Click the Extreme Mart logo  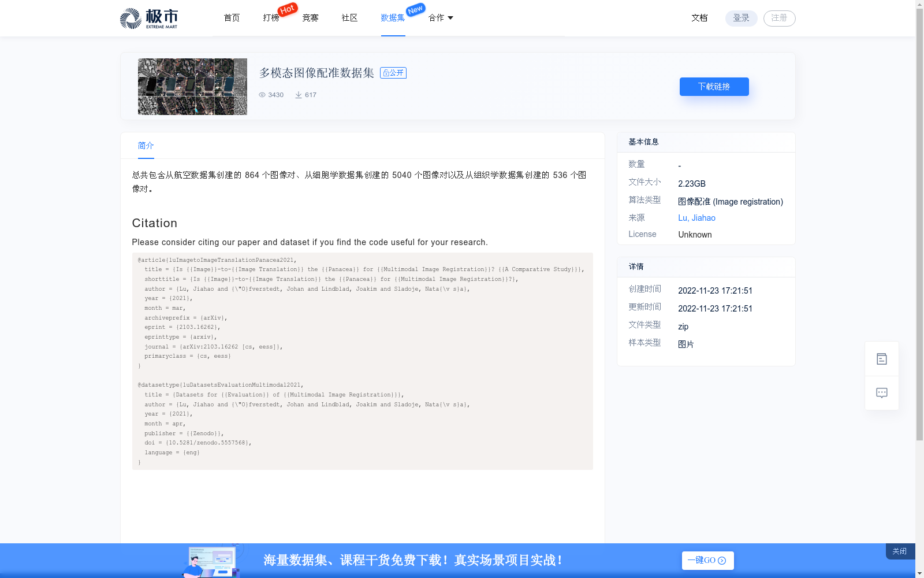coord(149,18)
